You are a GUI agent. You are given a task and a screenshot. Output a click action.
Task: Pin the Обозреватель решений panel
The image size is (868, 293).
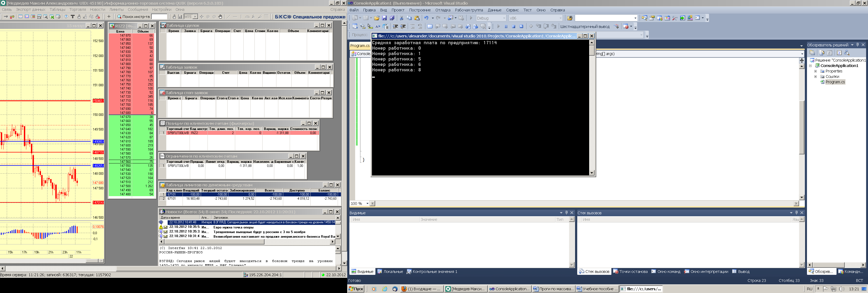(x=857, y=45)
